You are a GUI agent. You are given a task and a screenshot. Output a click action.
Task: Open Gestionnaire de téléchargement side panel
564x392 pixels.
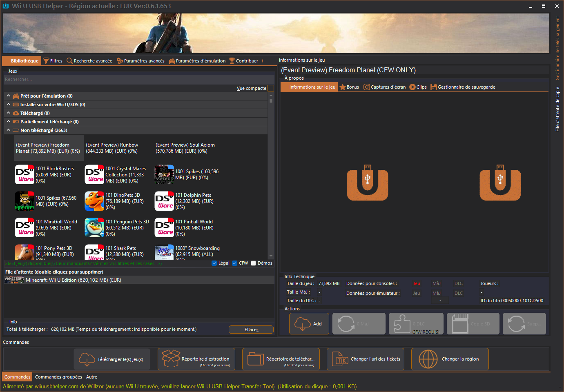pos(557,48)
